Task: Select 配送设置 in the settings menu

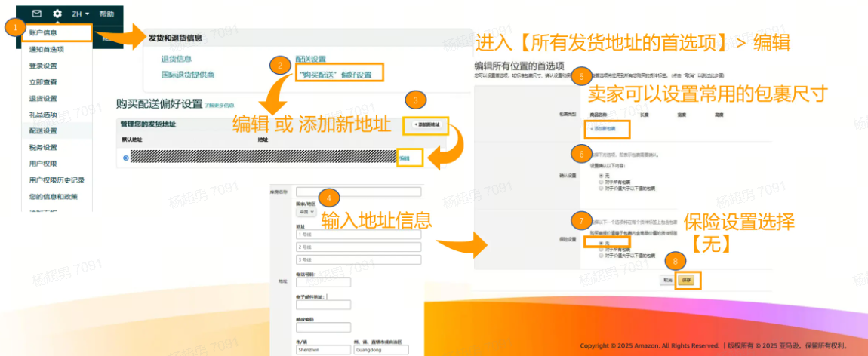Action: coord(43,131)
